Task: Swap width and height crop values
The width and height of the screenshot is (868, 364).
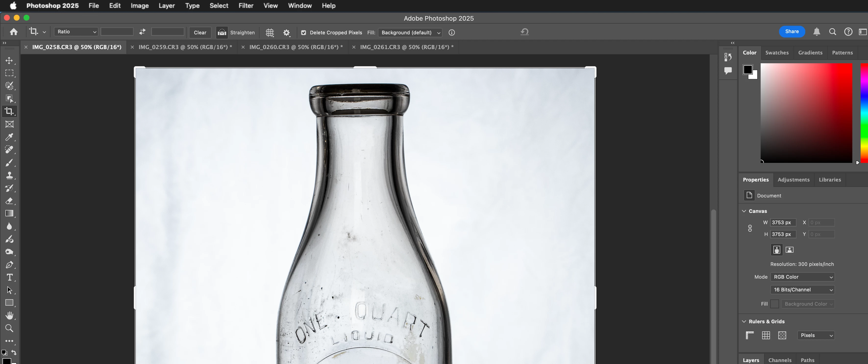Action: (x=142, y=32)
